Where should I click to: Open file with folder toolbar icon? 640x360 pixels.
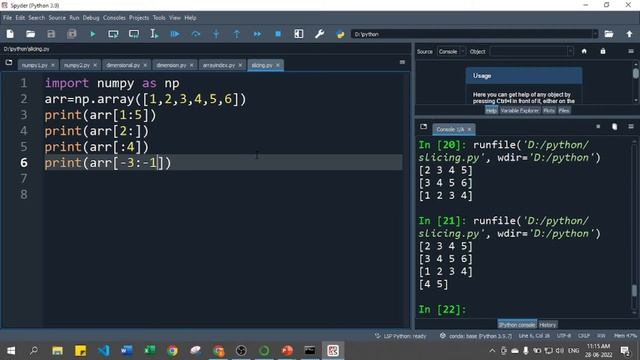point(31,34)
